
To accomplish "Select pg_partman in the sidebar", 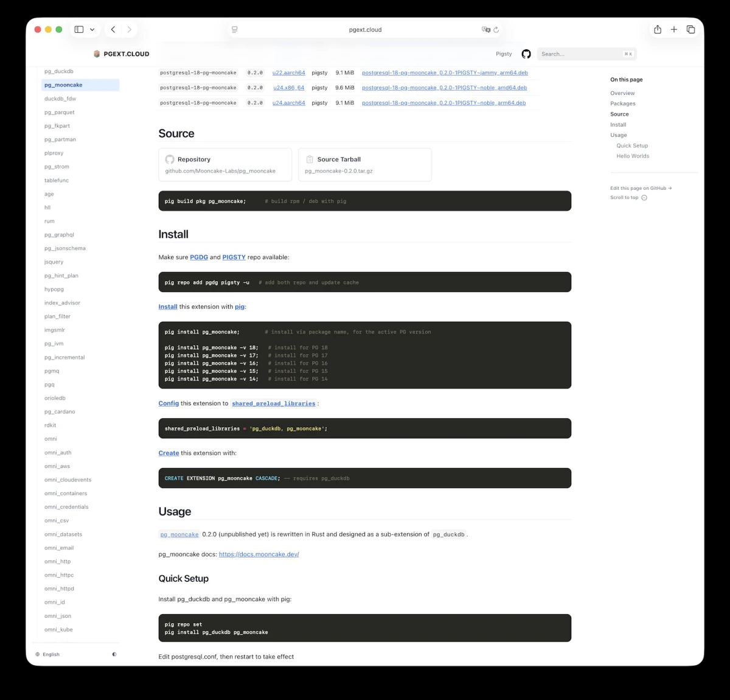I will 60,139.
